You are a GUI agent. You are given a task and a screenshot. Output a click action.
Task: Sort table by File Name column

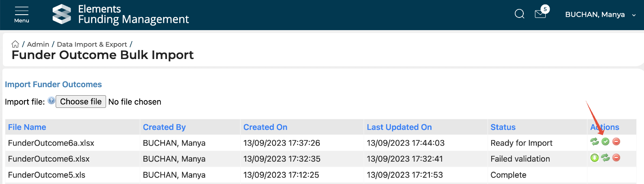click(x=27, y=127)
